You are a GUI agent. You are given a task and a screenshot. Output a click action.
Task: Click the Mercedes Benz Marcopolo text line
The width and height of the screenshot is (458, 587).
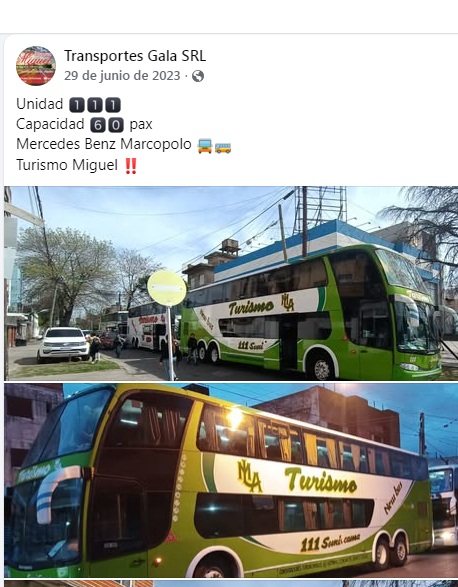pos(104,144)
